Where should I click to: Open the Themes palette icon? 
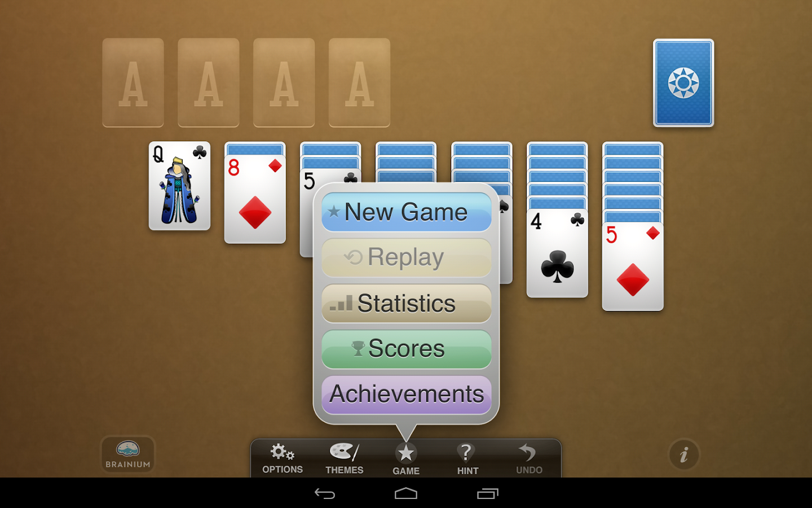coord(344,452)
